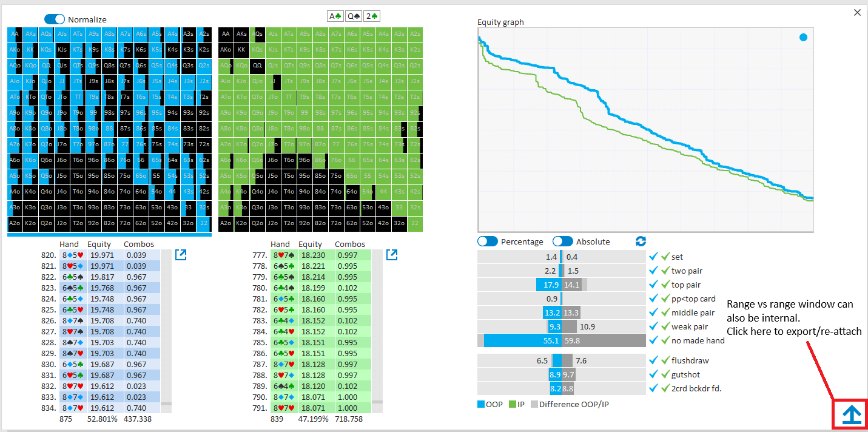Click the IP hand list scrollbar

click(377, 328)
